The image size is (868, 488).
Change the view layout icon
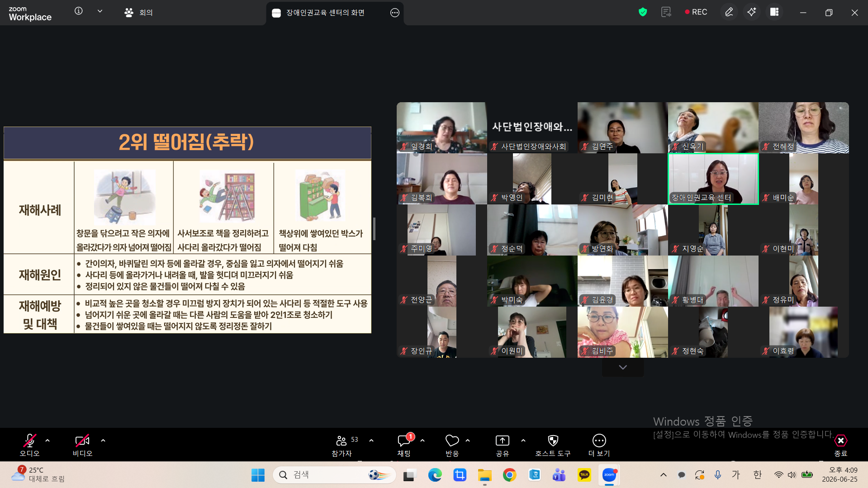pos(774,12)
